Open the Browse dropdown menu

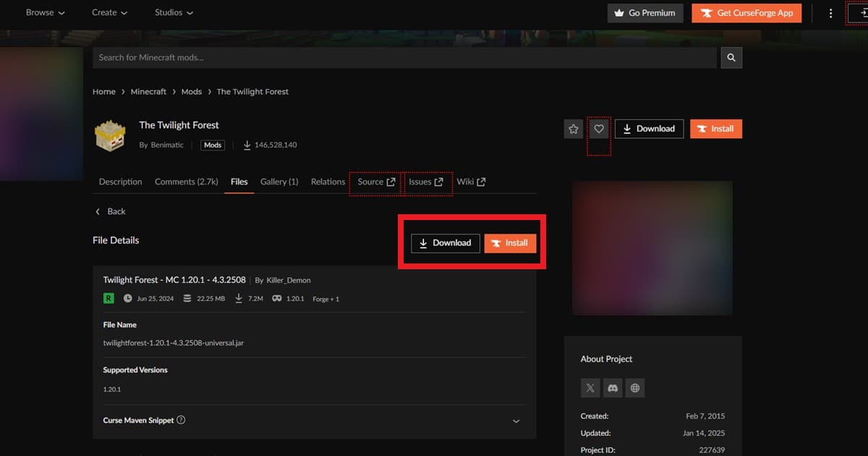pos(45,13)
